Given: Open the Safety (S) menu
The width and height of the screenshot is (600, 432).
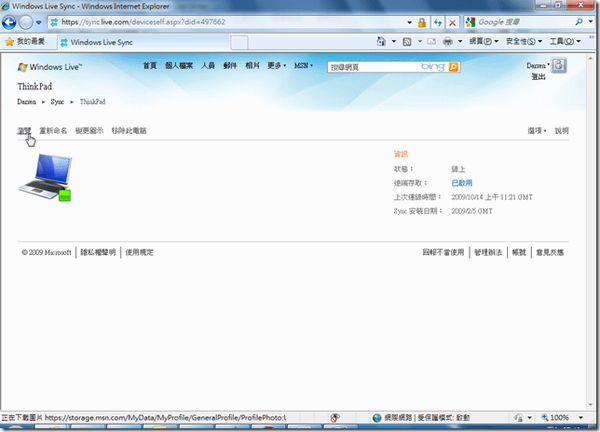Looking at the screenshot, I should tap(524, 41).
